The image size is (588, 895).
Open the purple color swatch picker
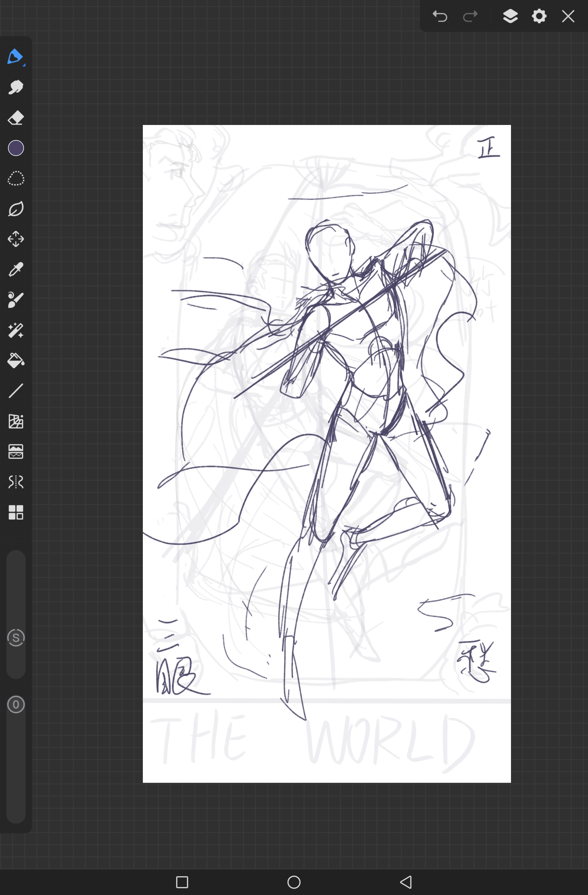[x=16, y=148]
